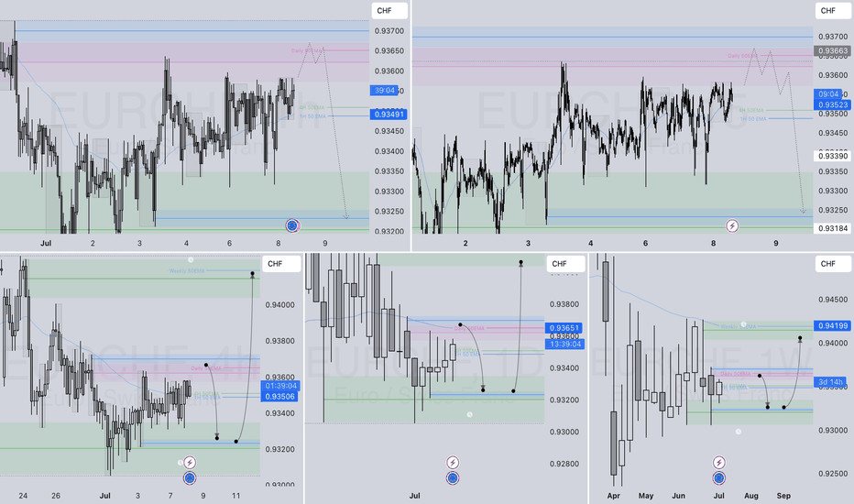Select the Weekly 50EMA label on 4h chart

click(187, 271)
